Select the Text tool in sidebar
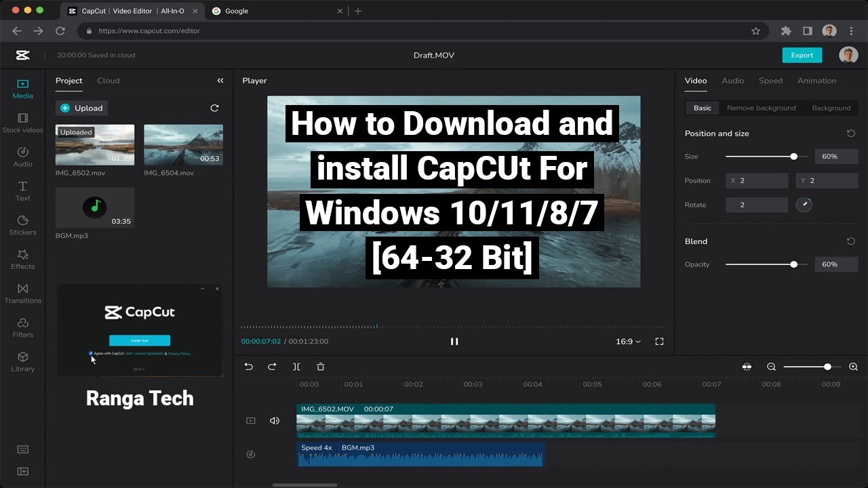The width and height of the screenshot is (868, 488). (22, 191)
